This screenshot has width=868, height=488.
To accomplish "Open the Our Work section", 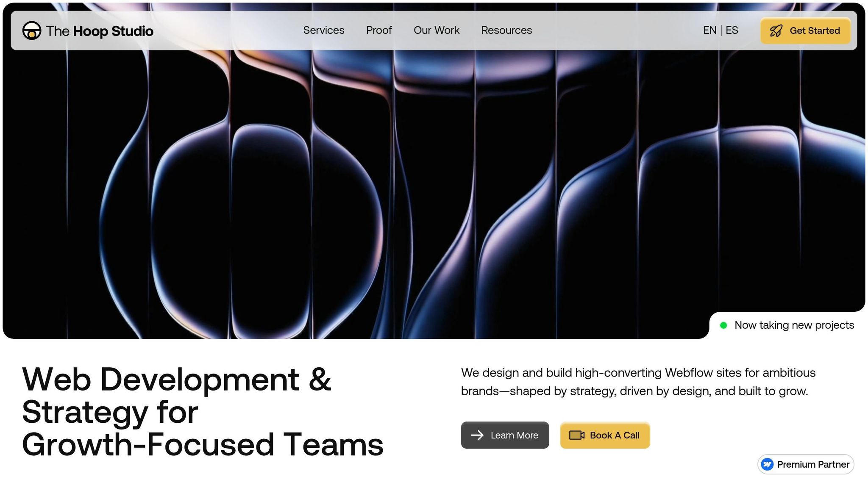I will click(437, 30).
